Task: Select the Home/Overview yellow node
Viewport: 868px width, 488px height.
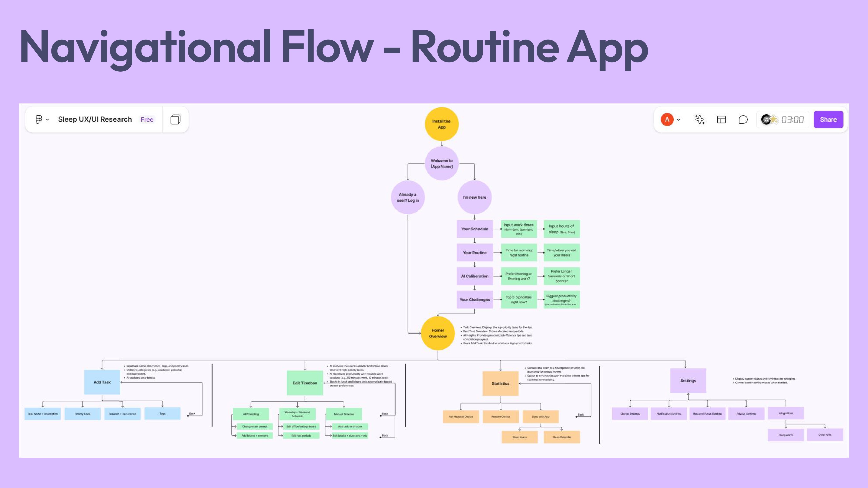Action: [x=438, y=333]
